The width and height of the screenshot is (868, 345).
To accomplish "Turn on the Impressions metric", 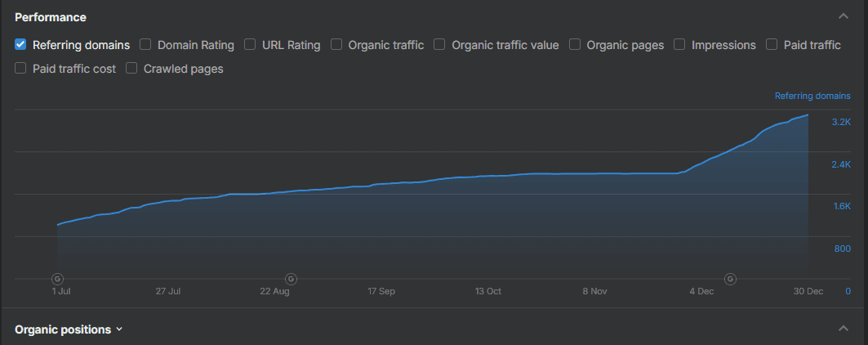I will [x=679, y=45].
